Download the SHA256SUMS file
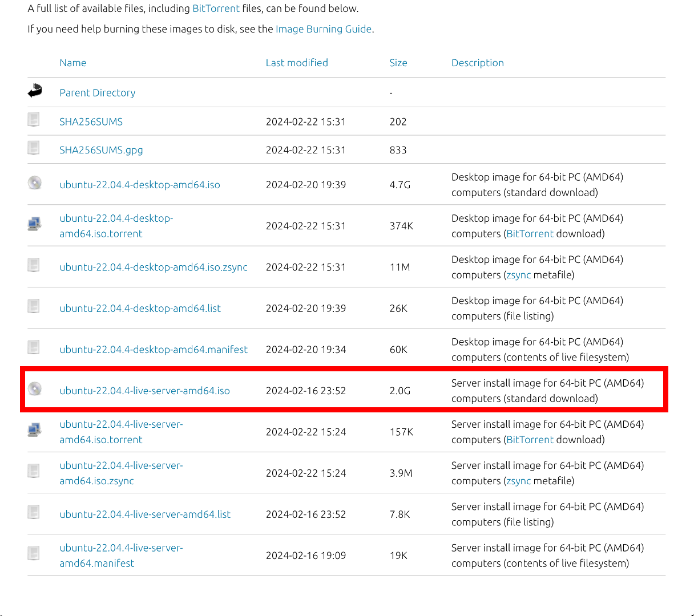Screen dimensions: 694x616 coord(91,121)
